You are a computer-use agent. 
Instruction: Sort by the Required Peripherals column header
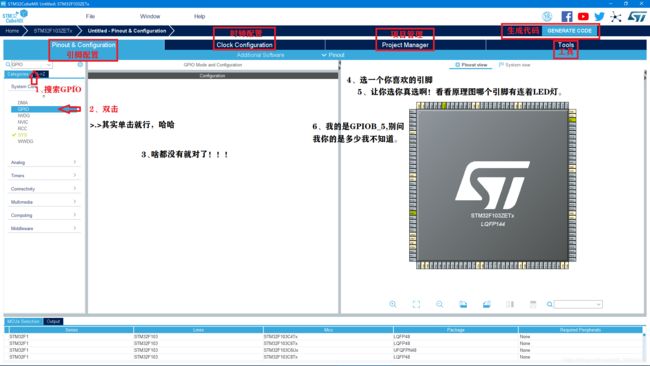(x=580, y=330)
